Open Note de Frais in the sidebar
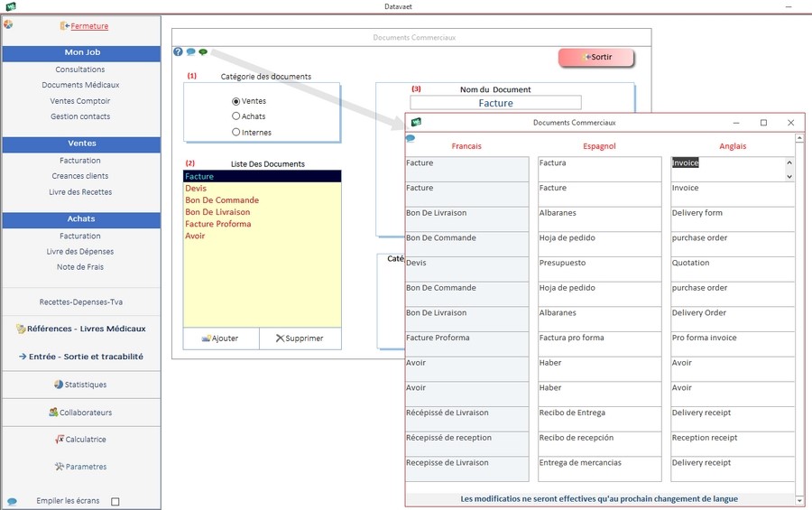The height and width of the screenshot is (510, 812). (80, 267)
